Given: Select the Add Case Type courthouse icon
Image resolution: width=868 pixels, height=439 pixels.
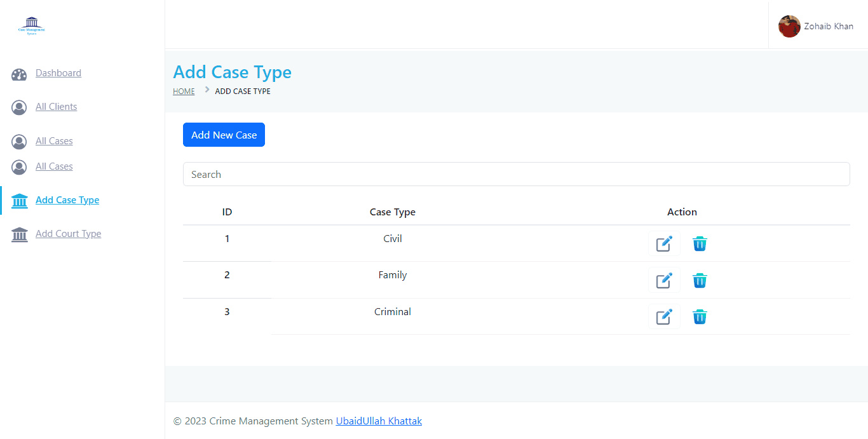Looking at the screenshot, I should pos(20,201).
